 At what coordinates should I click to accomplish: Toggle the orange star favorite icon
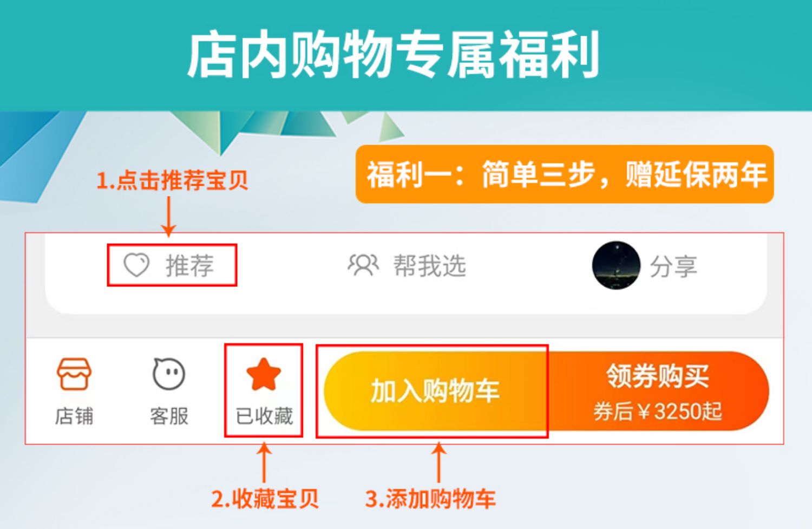pyautogui.click(x=264, y=374)
